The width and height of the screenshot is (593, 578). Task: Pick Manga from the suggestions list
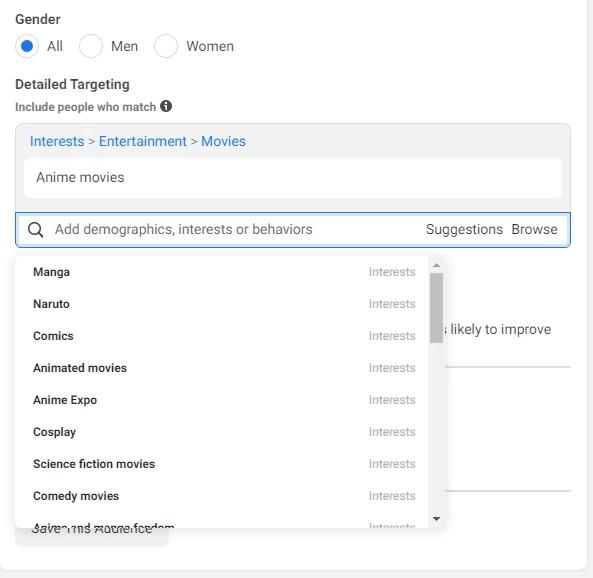[222, 272]
